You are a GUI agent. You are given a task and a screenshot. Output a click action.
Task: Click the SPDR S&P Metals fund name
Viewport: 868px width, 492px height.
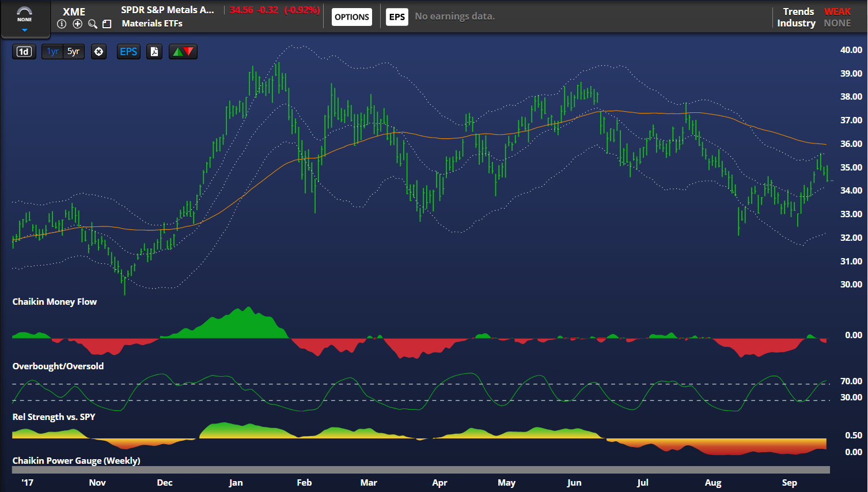coord(168,10)
